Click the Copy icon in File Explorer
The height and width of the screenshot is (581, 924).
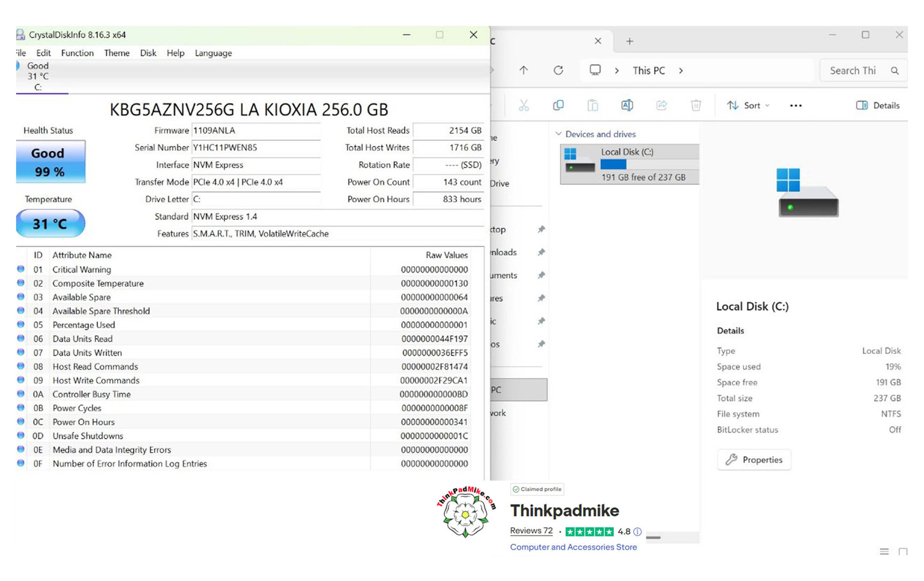pyautogui.click(x=558, y=105)
